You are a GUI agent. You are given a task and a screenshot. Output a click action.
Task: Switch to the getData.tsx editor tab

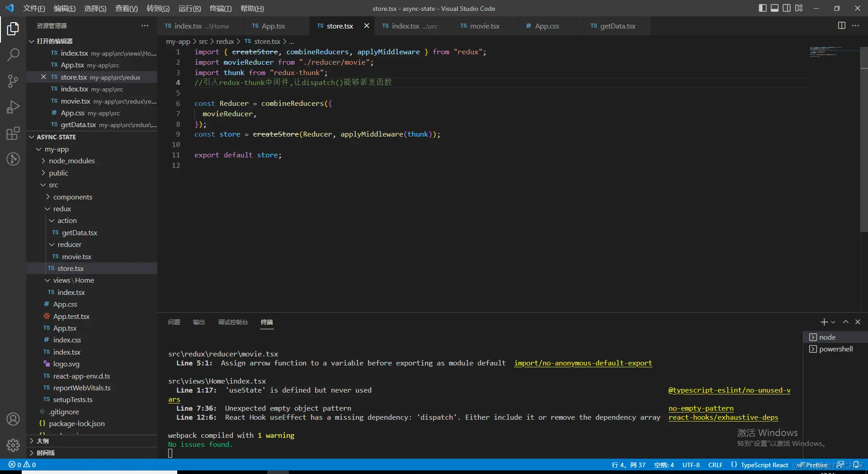coord(618,26)
